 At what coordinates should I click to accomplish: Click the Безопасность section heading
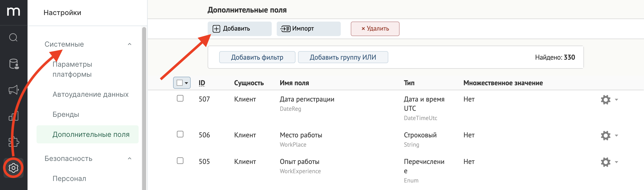click(x=69, y=158)
